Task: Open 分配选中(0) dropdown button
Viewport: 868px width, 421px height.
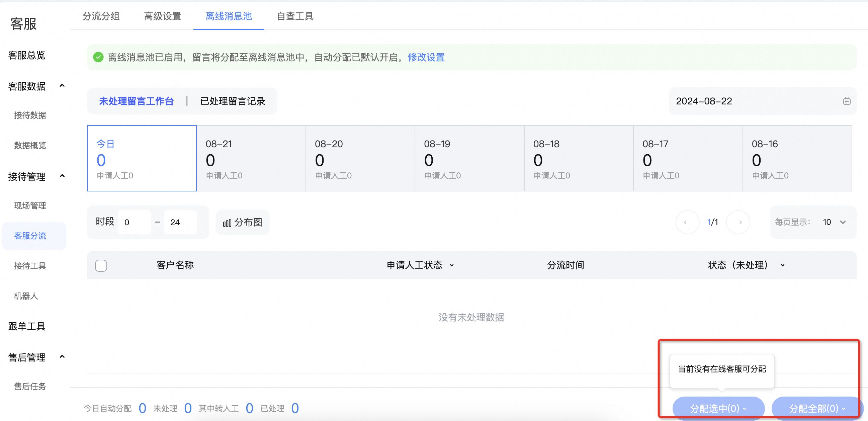Action: pos(718,408)
